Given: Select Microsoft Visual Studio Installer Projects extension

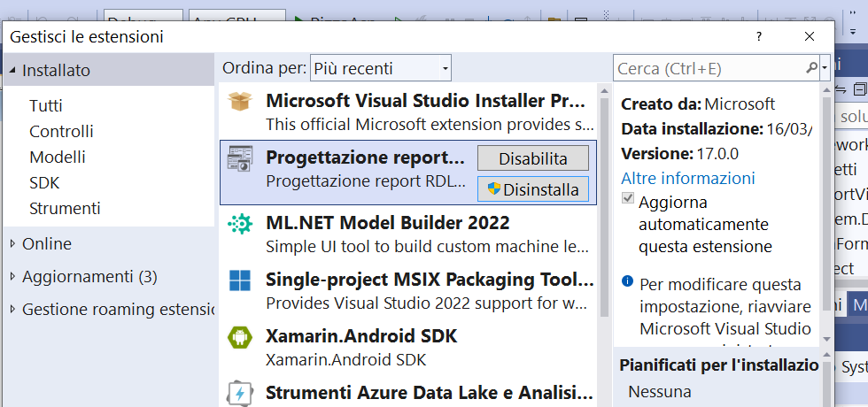Looking at the screenshot, I should pyautogui.click(x=408, y=112).
